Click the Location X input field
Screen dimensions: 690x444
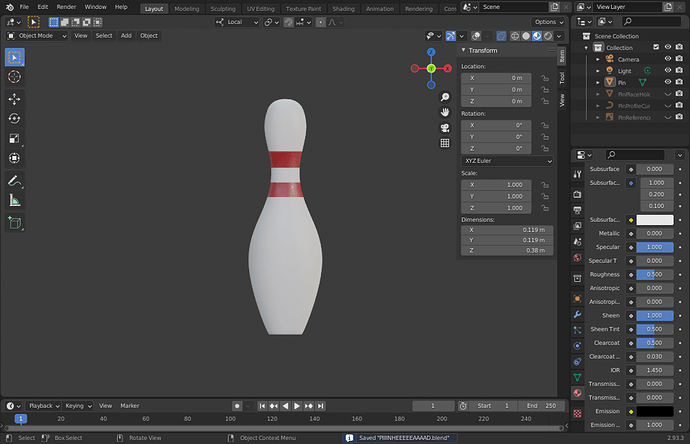(x=497, y=77)
